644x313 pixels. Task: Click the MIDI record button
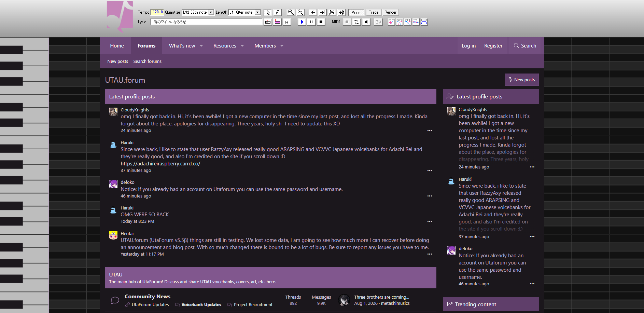coord(347,22)
